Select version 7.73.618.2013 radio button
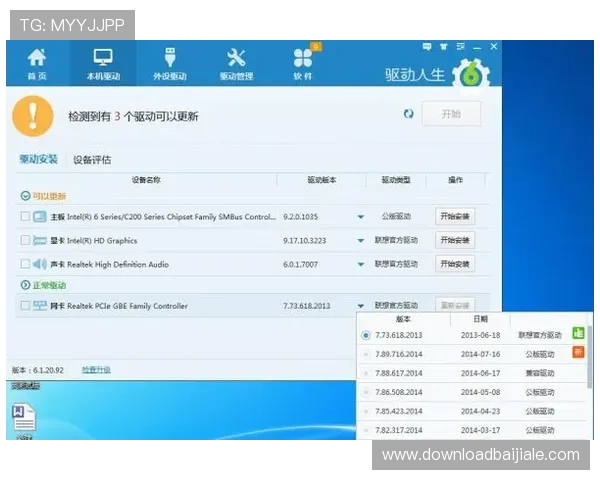 click(366, 335)
